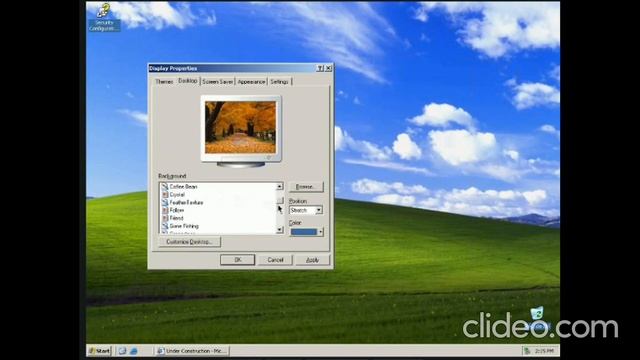This screenshot has width=640, height=360.
Task: Click the background list scroll-up arrow
Action: point(280,187)
